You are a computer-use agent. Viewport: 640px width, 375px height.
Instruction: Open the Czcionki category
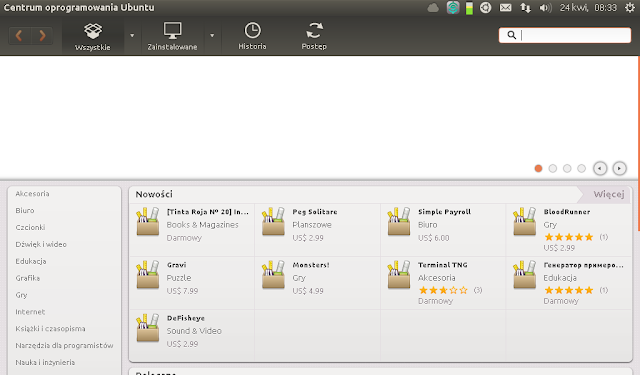click(30, 227)
